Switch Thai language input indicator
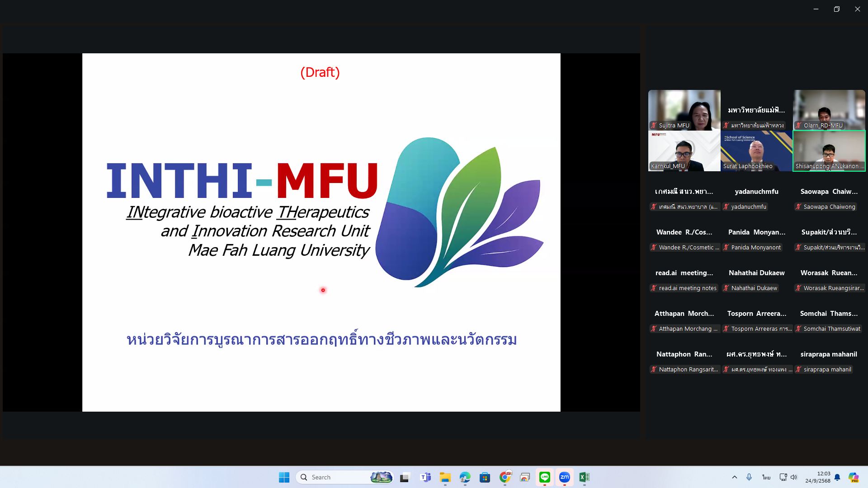Screen dimensions: 868x488 (x=766, y=477)
